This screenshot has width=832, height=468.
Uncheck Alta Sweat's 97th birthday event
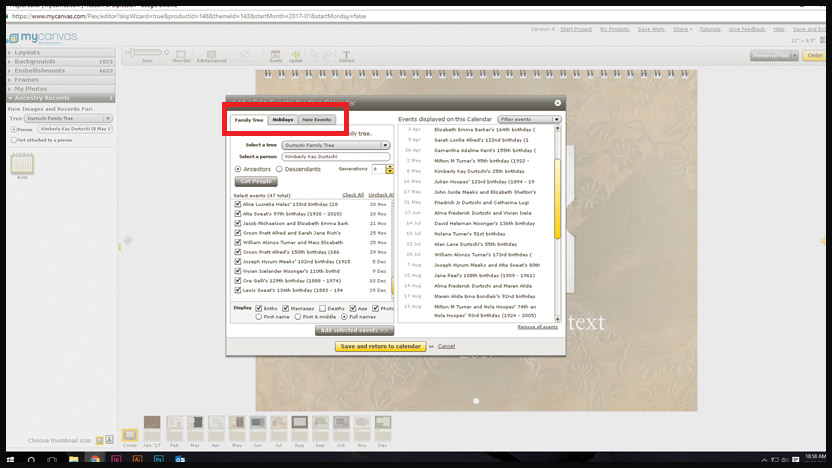[238, 214]
